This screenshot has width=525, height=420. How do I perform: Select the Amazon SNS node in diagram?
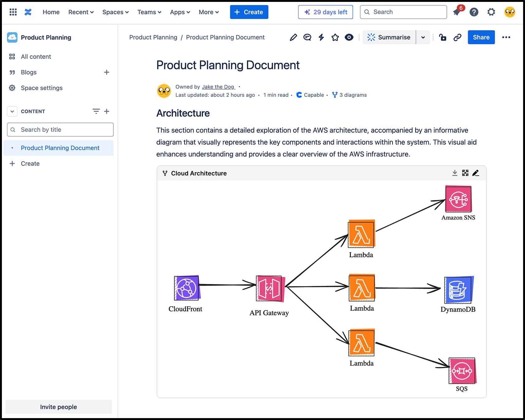(x=458, y=199)
